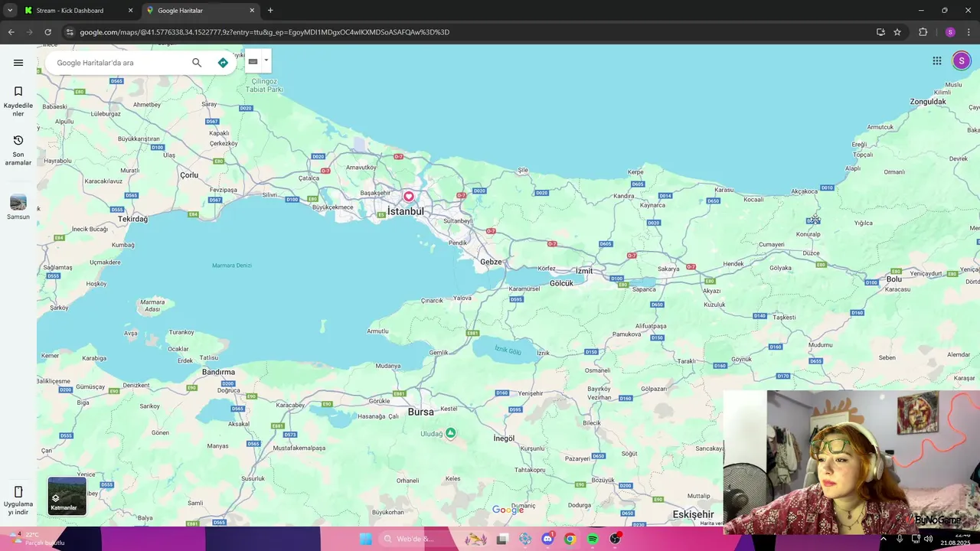Open the Windows Start button
Screen dimensions: 980x551
pos(365,539)
